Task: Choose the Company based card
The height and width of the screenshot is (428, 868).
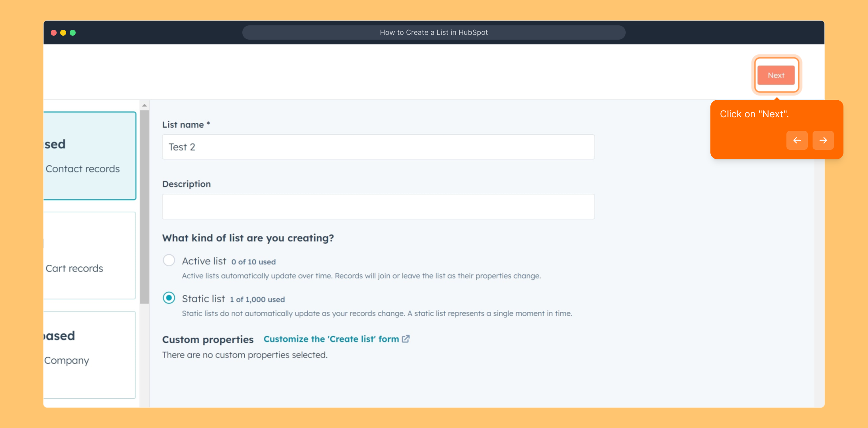Action: pyautogui.click(x=89, y=355)
